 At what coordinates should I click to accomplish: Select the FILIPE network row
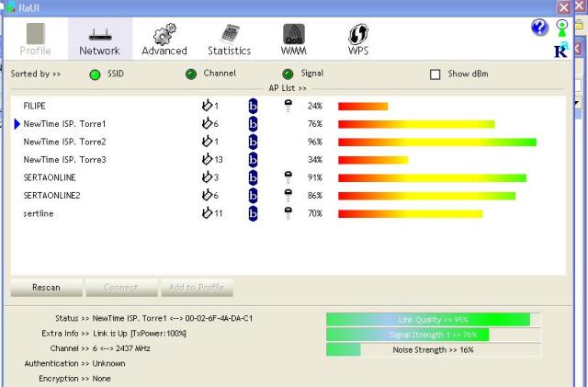[x=288, y=106]
